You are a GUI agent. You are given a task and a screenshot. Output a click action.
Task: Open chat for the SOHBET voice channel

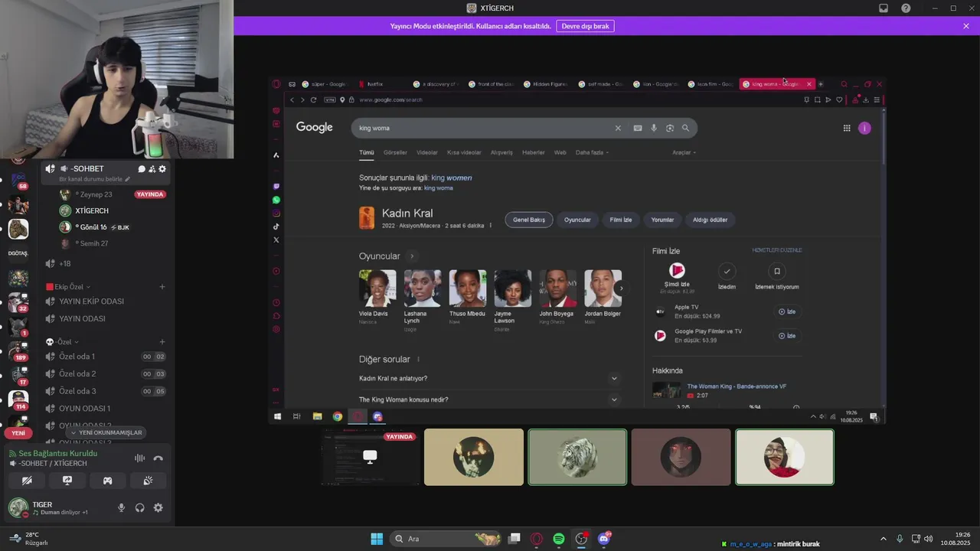tap(141, 168)
